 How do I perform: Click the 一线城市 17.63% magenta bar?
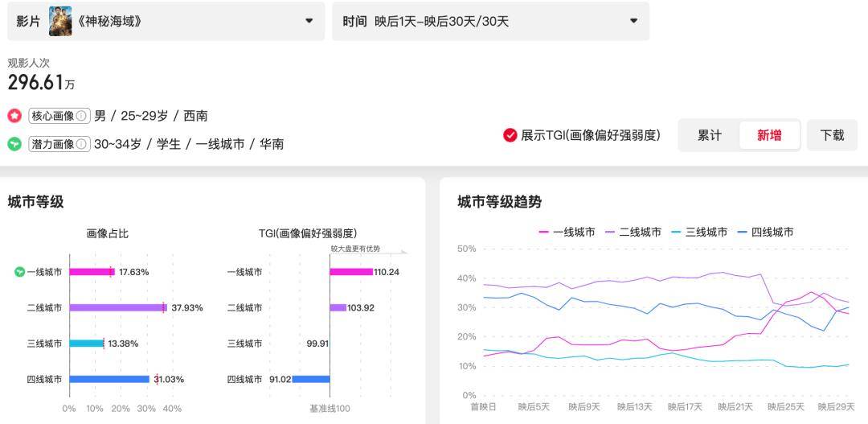click(92, 272)
